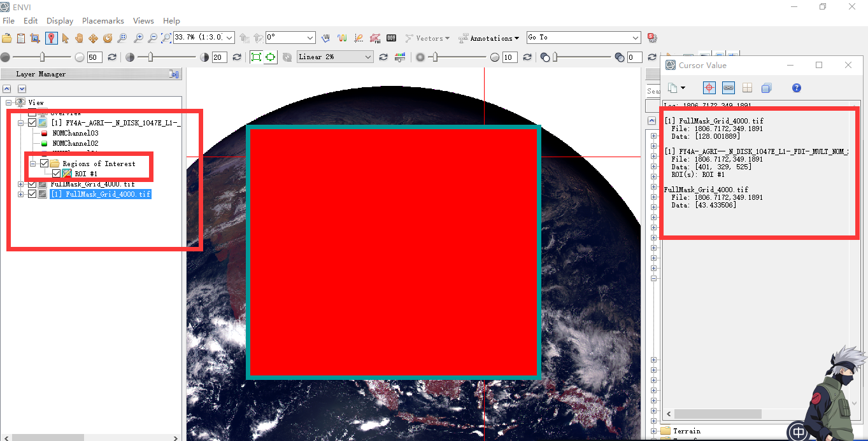Select the Crop tool icon
Screen dimensions: 868x441
pyautogui.click(x=36, y=38)
